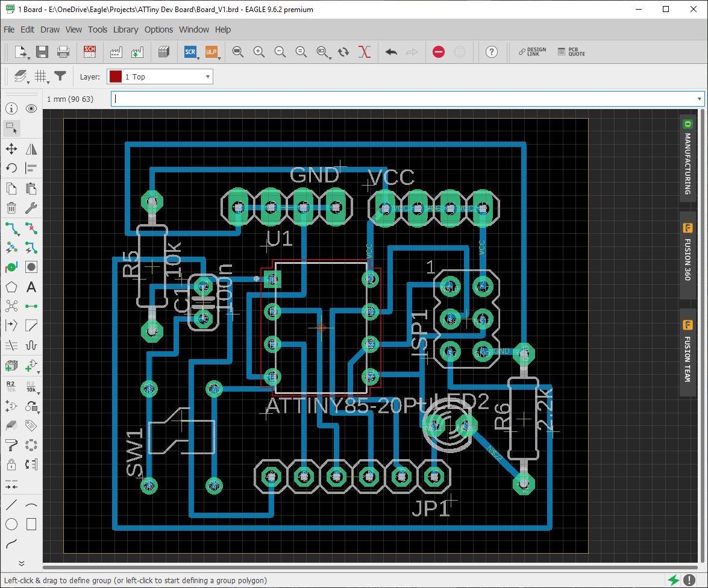Open the Library menu
This screenshot has width=708, height=588.
pyautogui.click(x=125, y=30)
